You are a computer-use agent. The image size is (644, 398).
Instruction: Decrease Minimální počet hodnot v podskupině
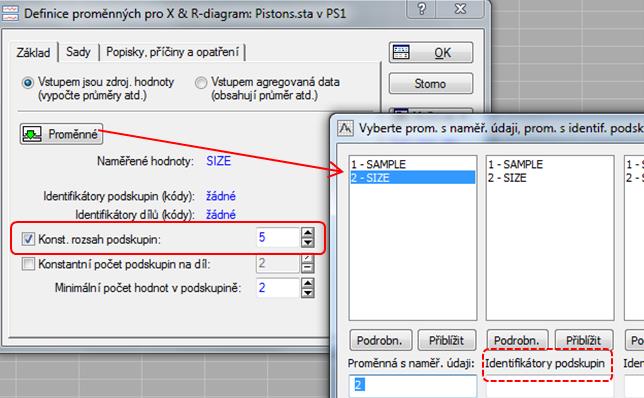tap(308, 293)
